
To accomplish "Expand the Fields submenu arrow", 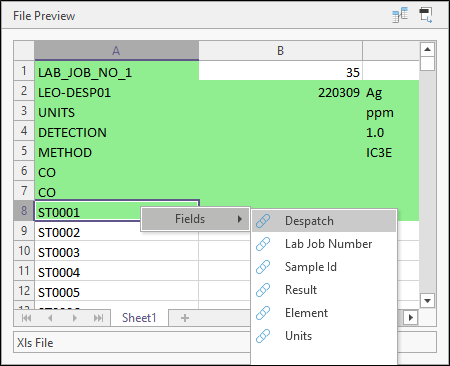I will pyautogui.click(x=240, y=219).
